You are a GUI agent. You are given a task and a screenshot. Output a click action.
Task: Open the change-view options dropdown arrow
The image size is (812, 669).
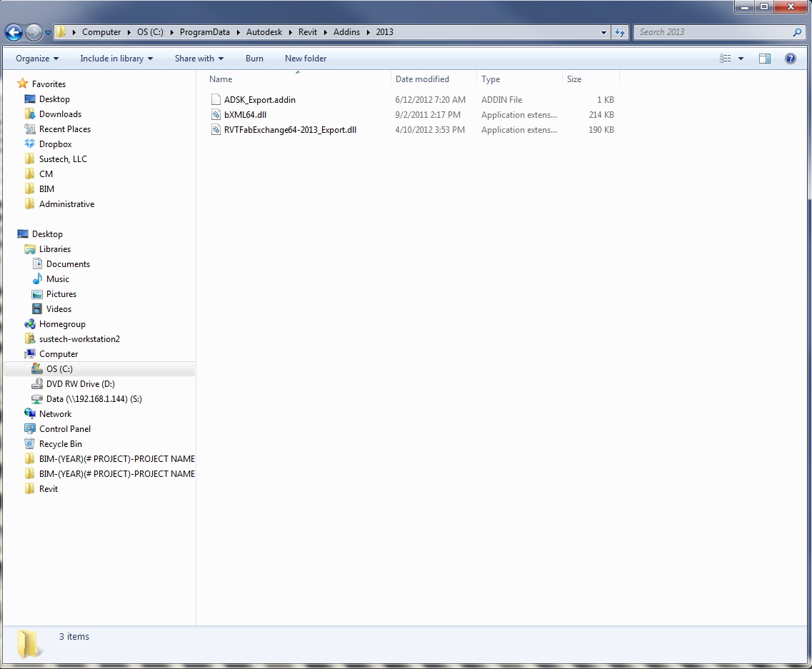pyautogui.click(x=740, y=58)
